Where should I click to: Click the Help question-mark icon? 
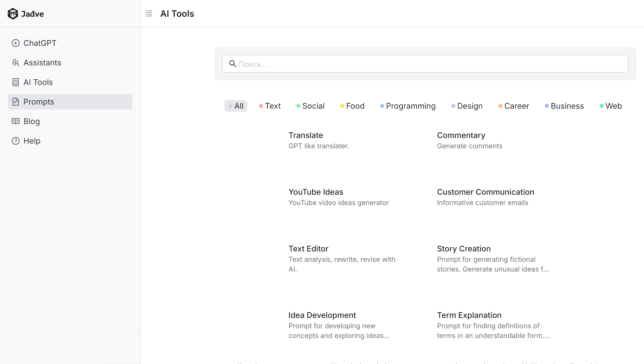[16, 141]
